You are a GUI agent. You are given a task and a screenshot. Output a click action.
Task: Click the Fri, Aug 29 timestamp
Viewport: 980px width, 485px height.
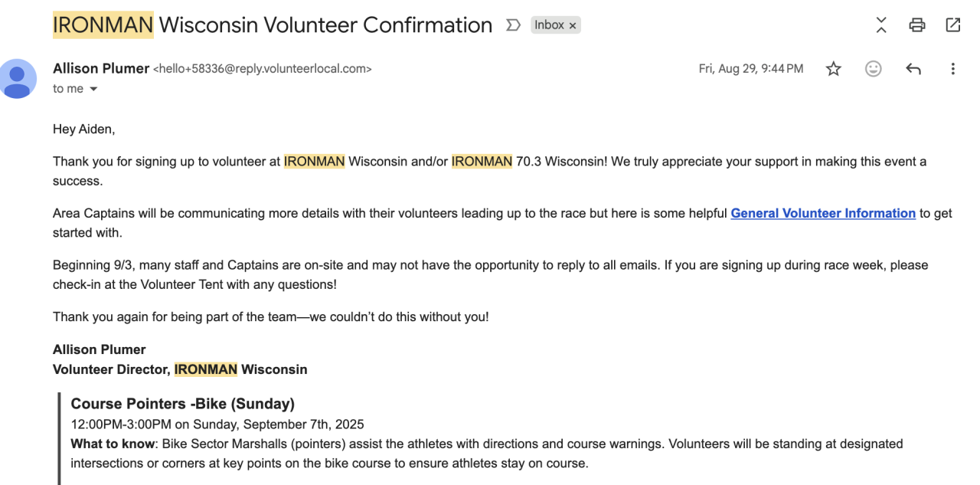(750, 69)
